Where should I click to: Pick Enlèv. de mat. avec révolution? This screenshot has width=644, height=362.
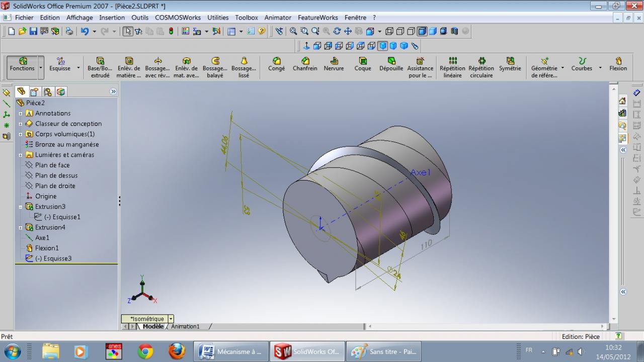point(186,67)
